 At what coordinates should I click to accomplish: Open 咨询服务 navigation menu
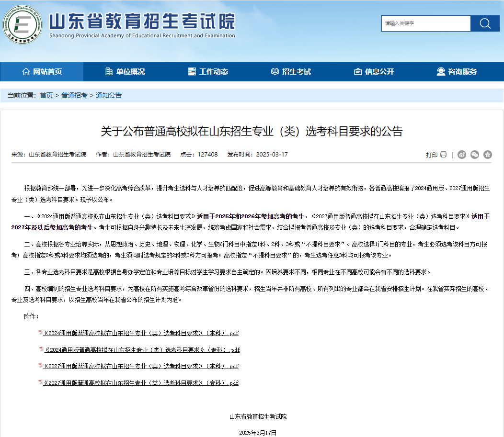(x=457, y=72)
